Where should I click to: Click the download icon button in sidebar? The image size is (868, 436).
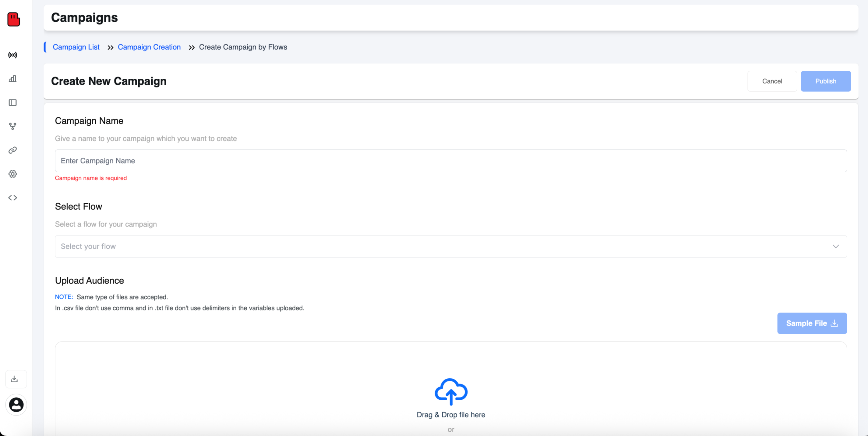16,379
